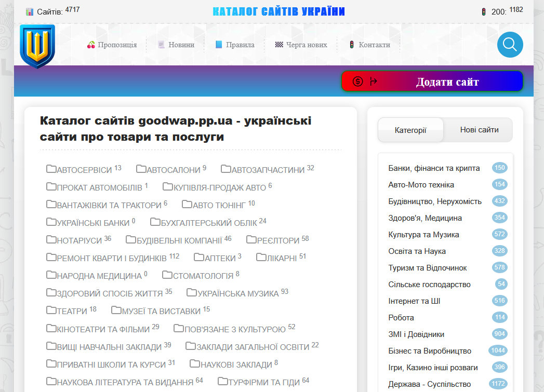Click the login arrow icon in the add-site bar
Screen dimensions: 544x392
(x=374, y=82)
